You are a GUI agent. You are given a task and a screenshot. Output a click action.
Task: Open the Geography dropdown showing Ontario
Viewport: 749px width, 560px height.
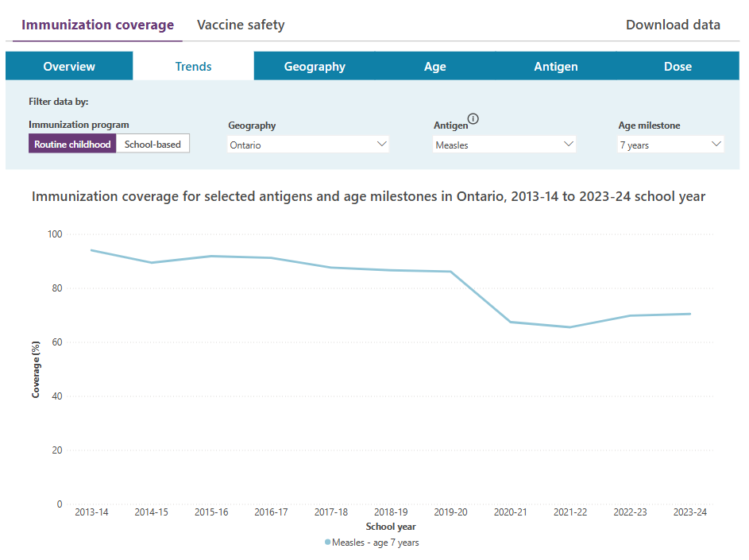pos(308,145)
